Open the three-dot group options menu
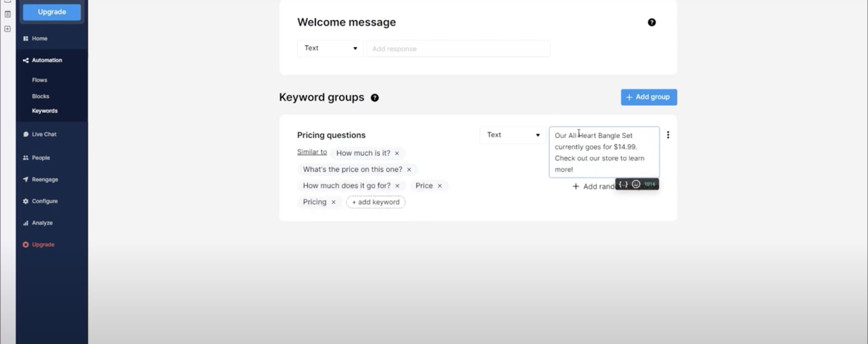The height and width of the screenshot is (344, 868). coord(668,135)
